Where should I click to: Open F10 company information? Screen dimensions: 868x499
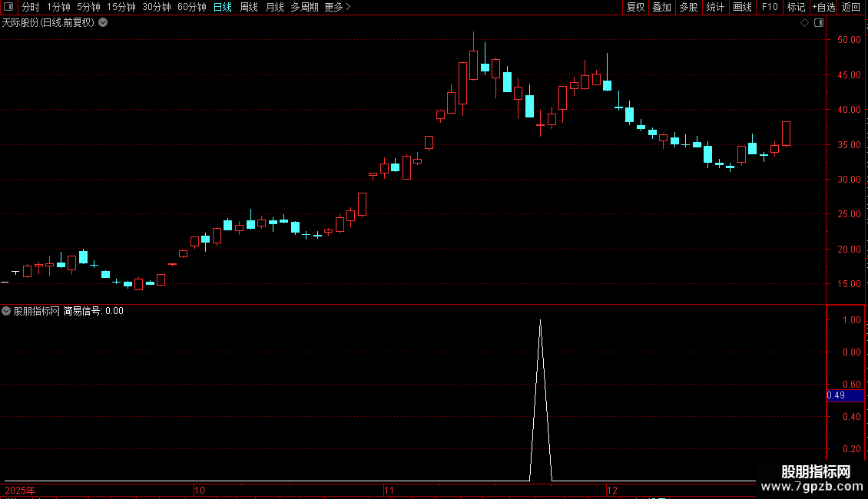(x=770, y=7)
